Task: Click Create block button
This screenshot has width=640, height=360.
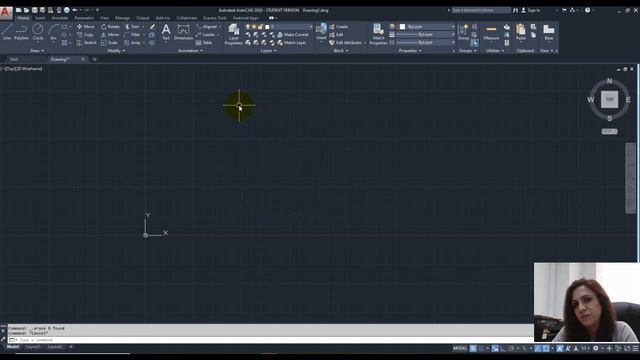Action: click(x=338, y=27)
